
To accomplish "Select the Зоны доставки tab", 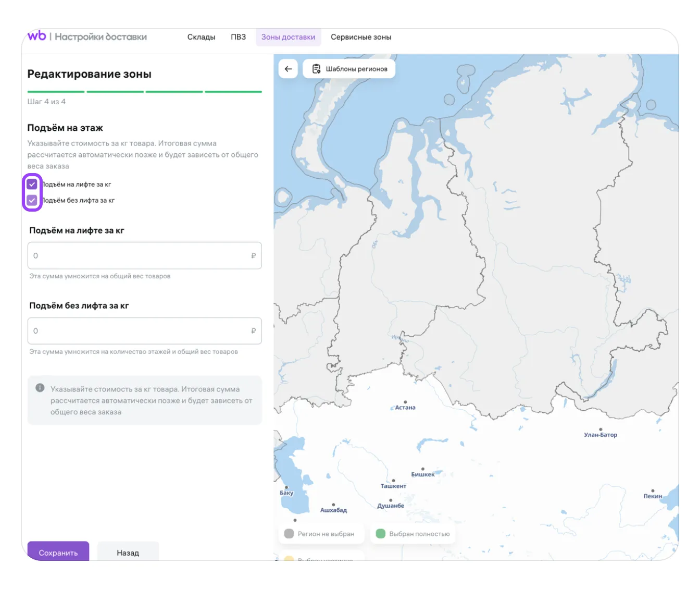I will pyautogui.click(x=288, y=37).
